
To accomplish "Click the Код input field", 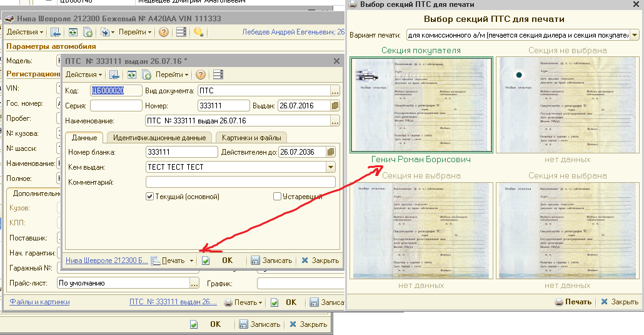I will 116,91.
